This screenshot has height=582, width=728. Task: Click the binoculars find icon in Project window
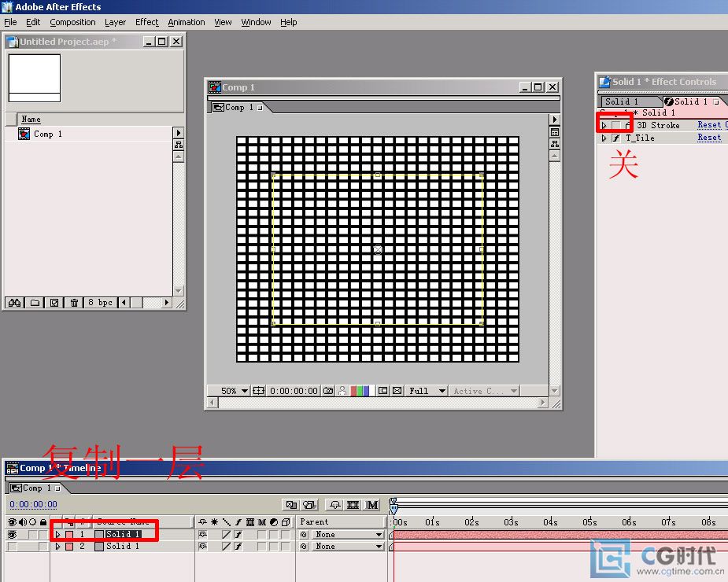[14, 303]
